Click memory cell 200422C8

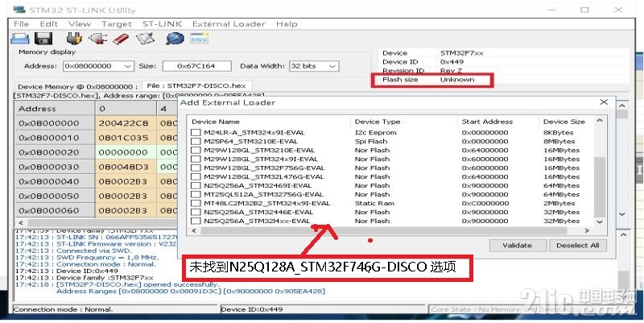126,123
